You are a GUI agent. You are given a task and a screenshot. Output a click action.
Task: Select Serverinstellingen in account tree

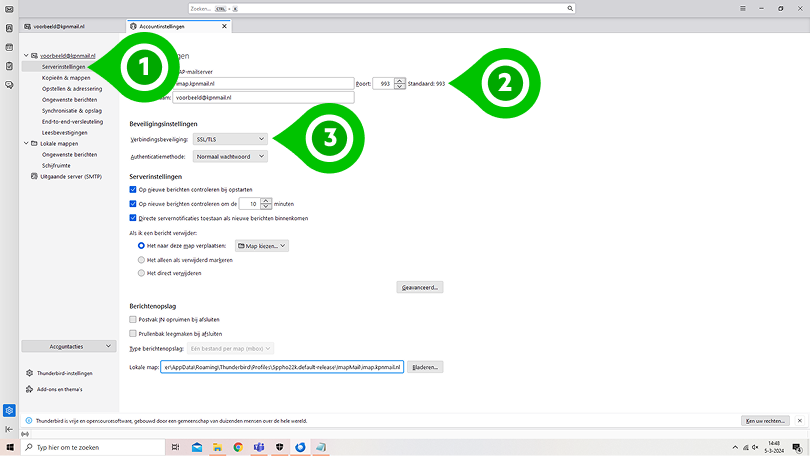(x=64, y=67)
